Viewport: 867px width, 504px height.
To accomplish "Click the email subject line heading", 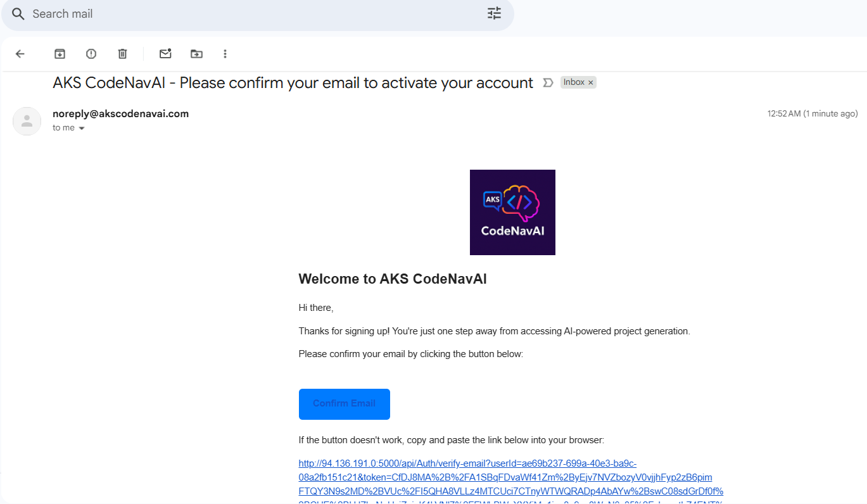I will 293,83.
